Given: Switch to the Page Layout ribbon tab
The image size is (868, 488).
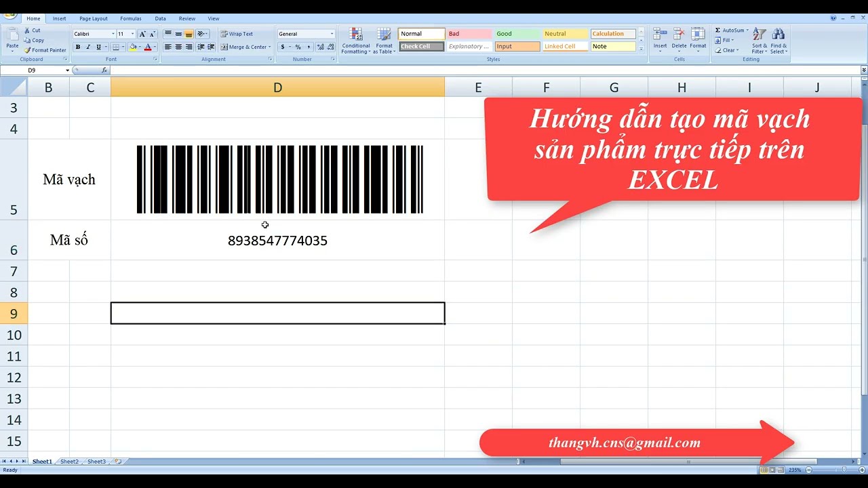Looking at the screenshot, I should click(93, 18).
